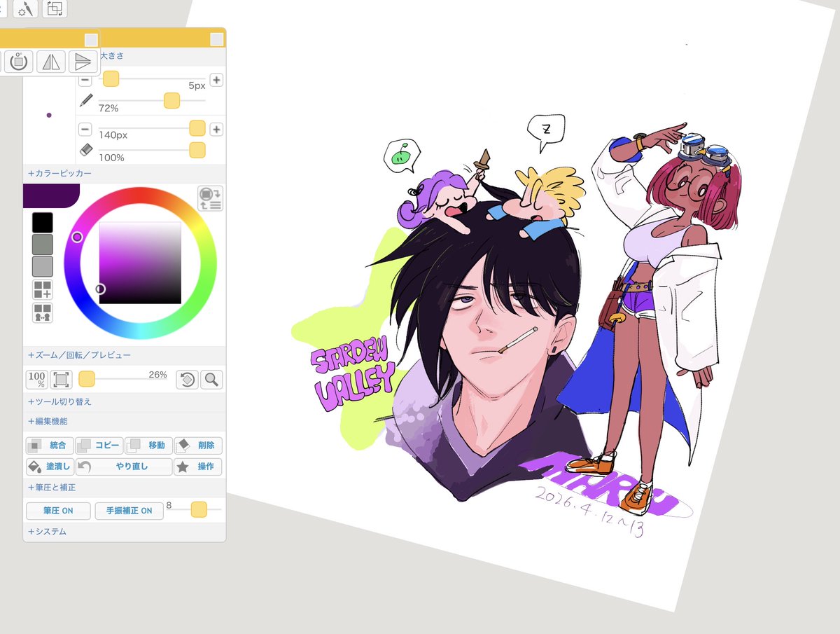Click the saturation brightness square

pyautogui.click(x=140, y=263)
